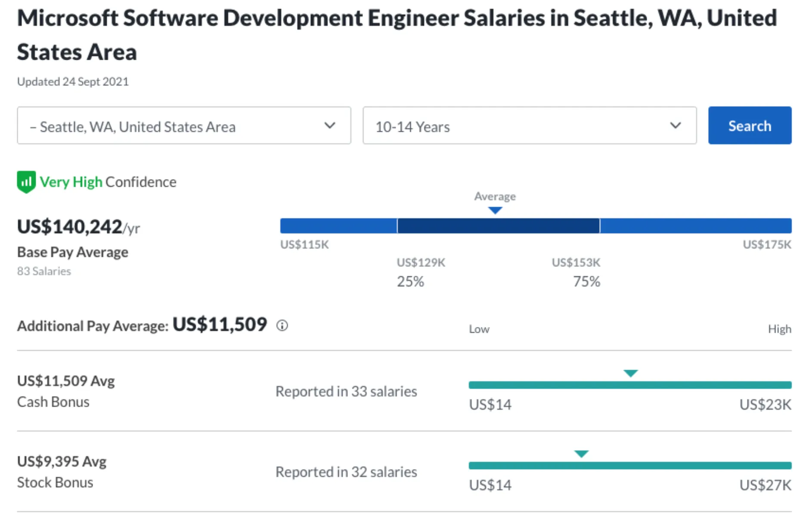Click the Very High Confidence label
The image size is (812, 513).
(108, 182)
